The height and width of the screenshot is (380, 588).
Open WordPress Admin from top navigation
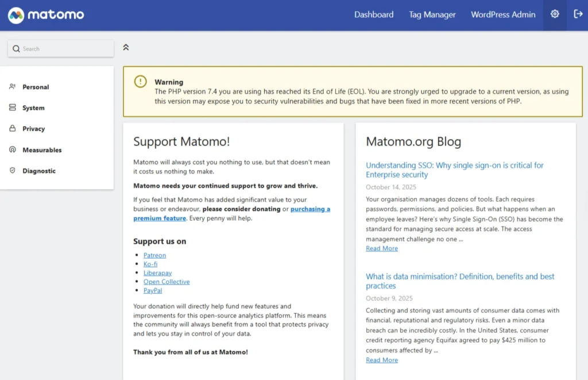pos(503,15)
